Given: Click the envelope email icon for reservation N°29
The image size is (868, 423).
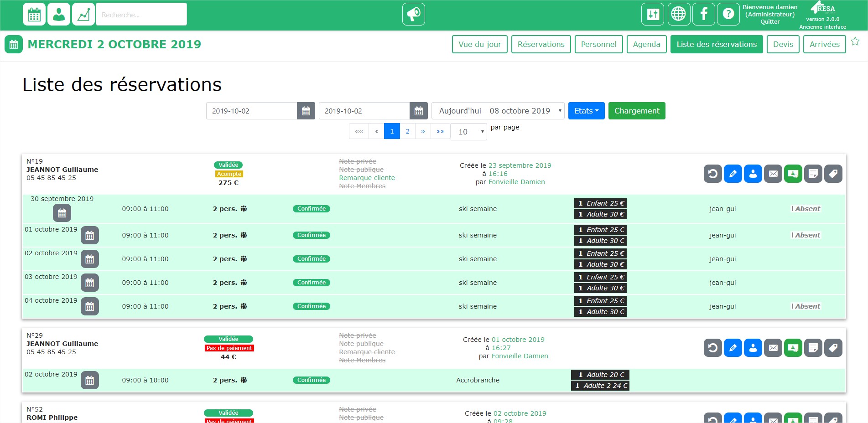Looking at the screenshot, I should tap(773, 348).
